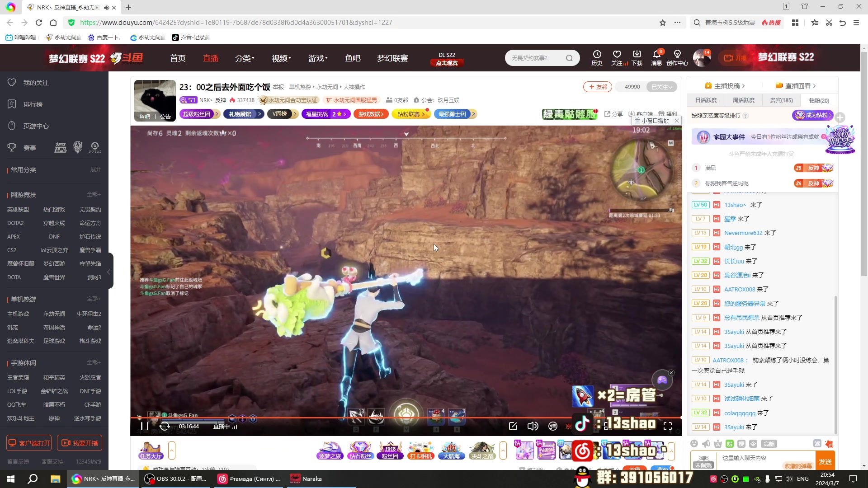Click the 分享 share icon
This screenshot has width=868, height=488.
pos(613,114)
